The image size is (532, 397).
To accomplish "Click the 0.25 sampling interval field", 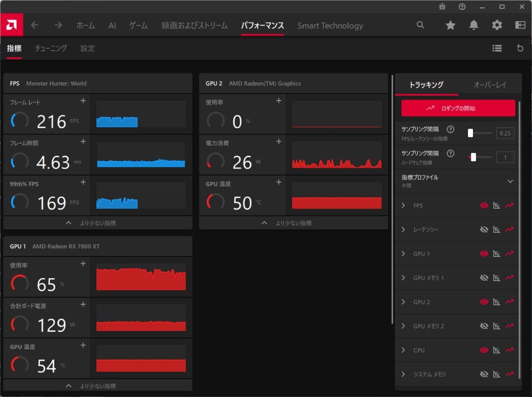I will point(505,133).
